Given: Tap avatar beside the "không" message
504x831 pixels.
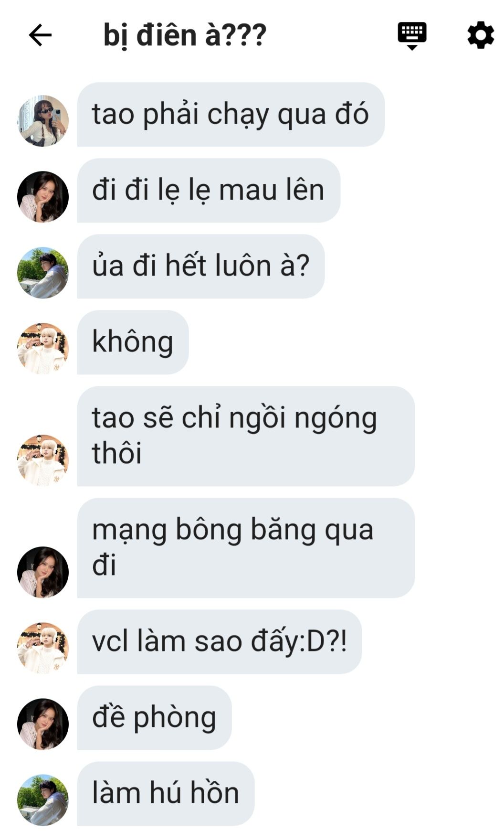Looking at the screenshot, I should click(x=43, y=349).
